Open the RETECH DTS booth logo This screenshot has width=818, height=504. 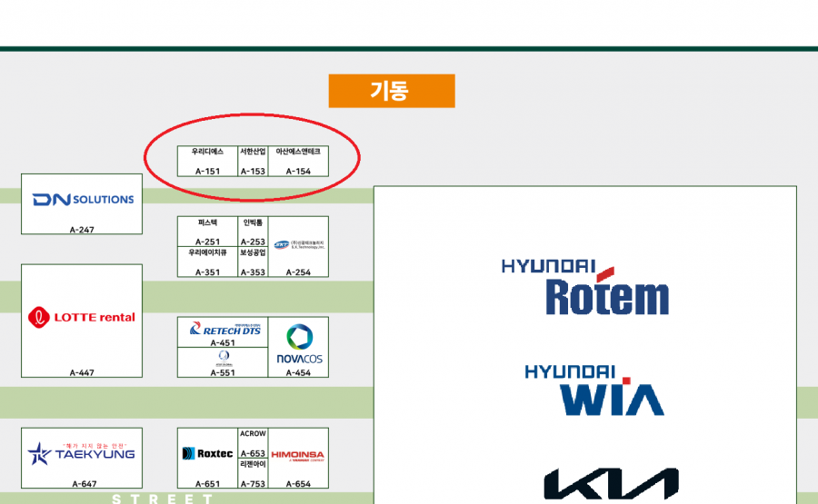224,329
